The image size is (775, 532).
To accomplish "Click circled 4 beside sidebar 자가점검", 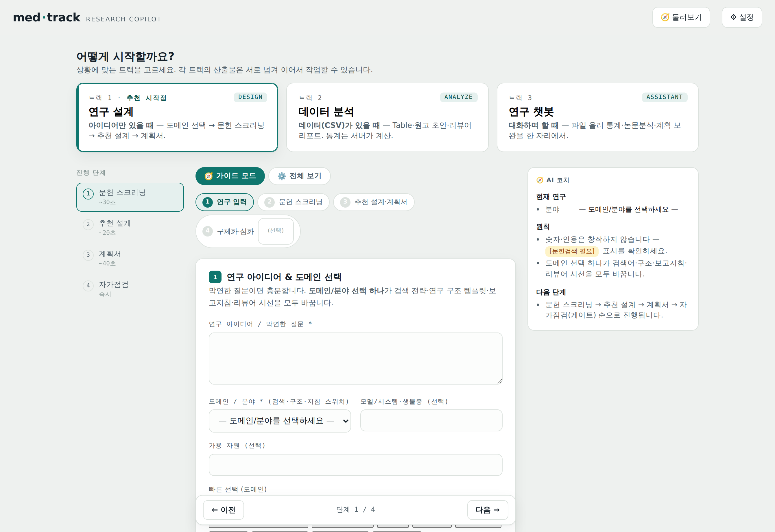I will tap(88, 286).
